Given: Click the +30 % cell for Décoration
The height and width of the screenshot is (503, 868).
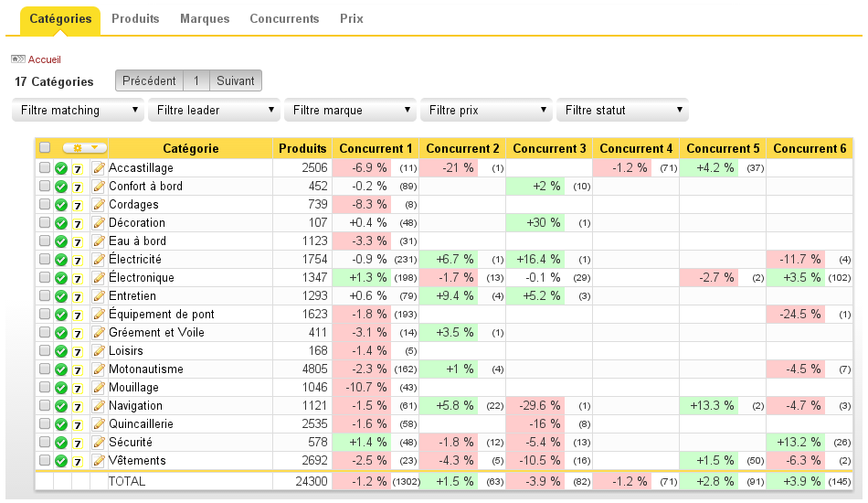Looking at the screenshot, I should click(535, 223).
